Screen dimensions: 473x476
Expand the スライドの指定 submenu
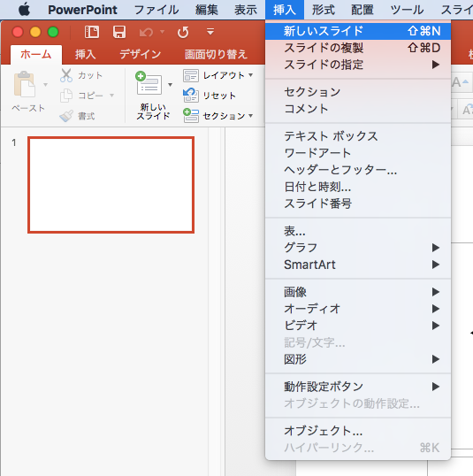[x=358, y=65]
